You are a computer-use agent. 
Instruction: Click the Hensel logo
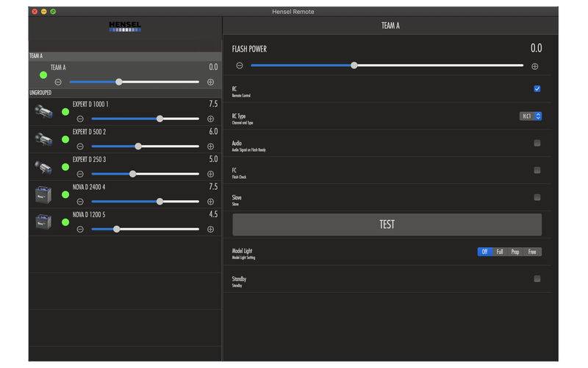(x=125, y=26)
